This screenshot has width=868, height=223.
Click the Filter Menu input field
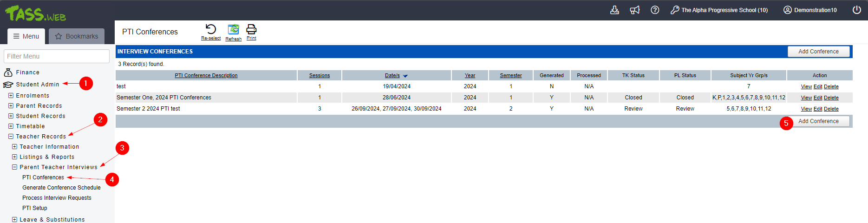57,56
